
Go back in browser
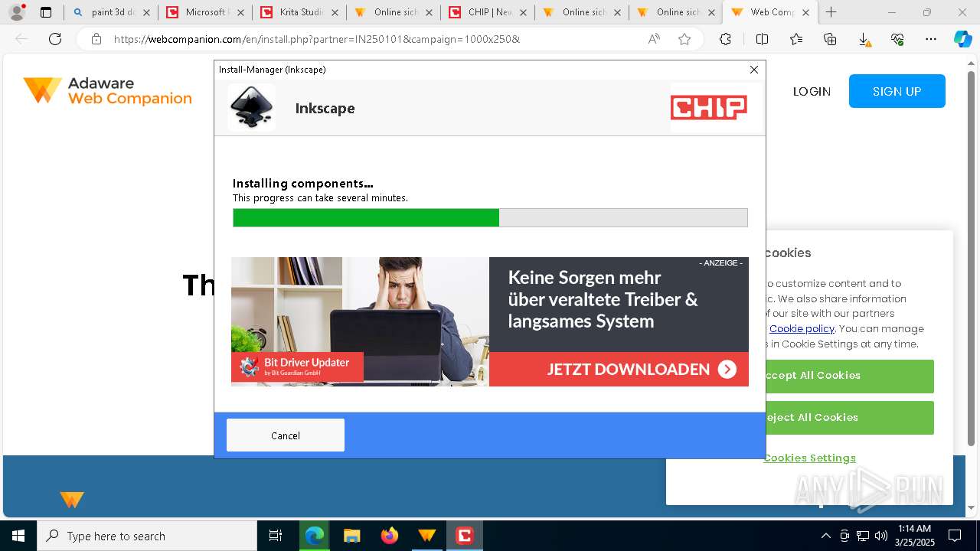(21, 39)
